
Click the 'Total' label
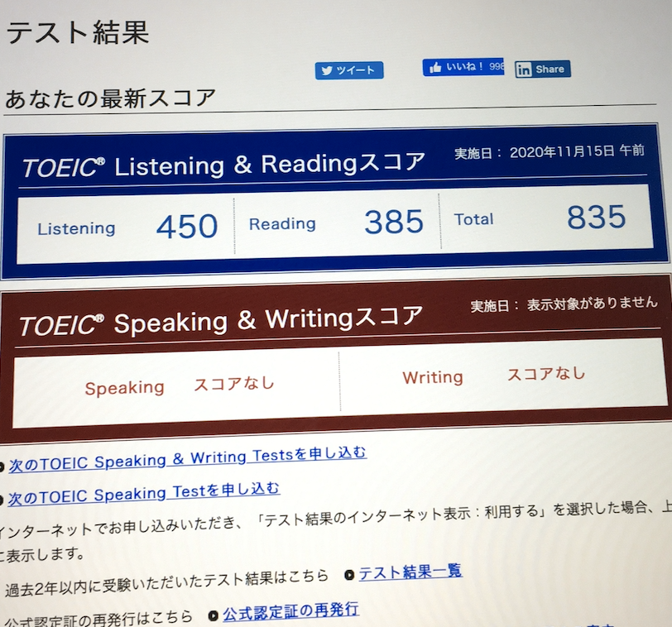(474, 219)
